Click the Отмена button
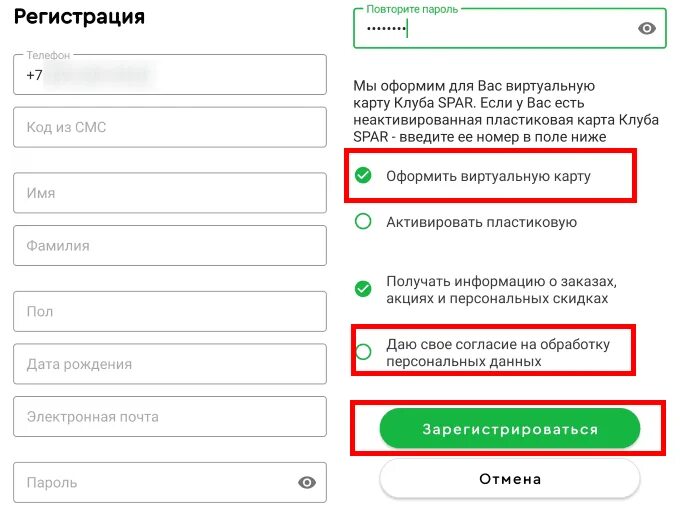This screenshot has height=506, width=680. [x=510, y=479]
